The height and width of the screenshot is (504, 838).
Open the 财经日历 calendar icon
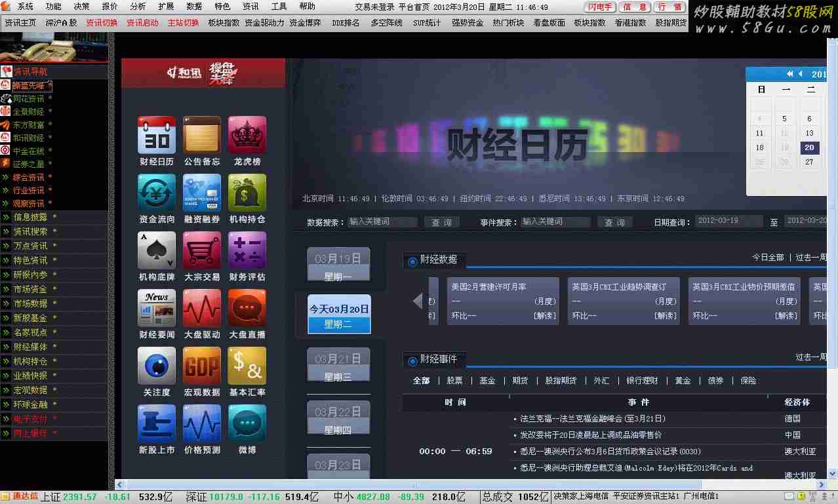tap(157, 136)
